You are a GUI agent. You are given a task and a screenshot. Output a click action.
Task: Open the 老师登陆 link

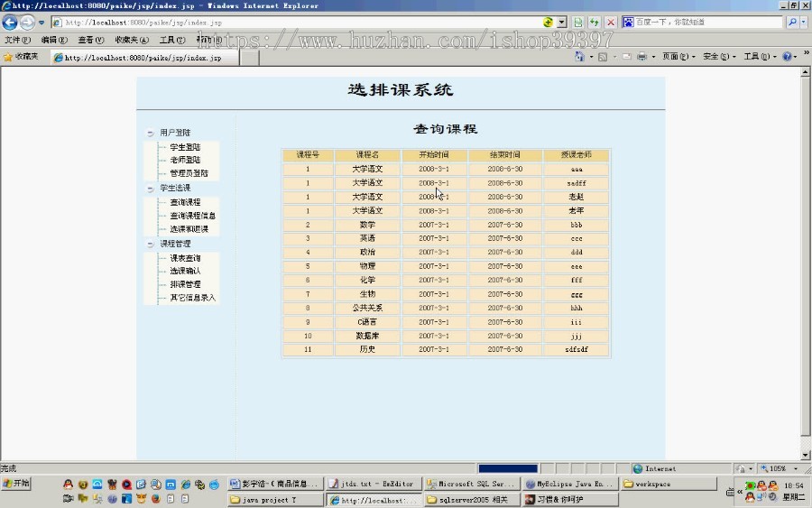pos(185,160)
